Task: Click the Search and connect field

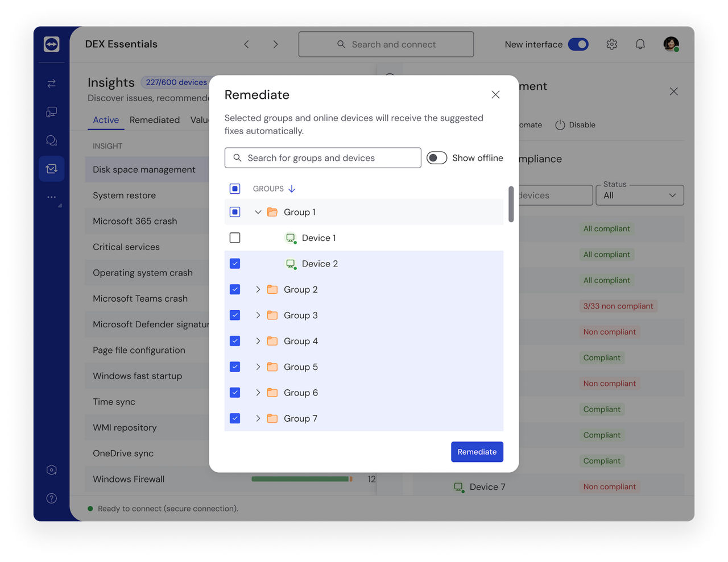Action: point(386,44)
